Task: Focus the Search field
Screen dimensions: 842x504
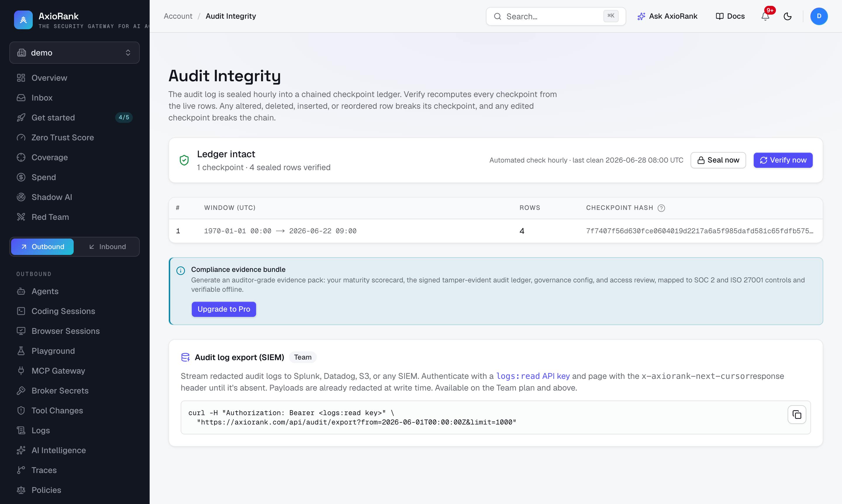Action: click(x=556, y=16)
